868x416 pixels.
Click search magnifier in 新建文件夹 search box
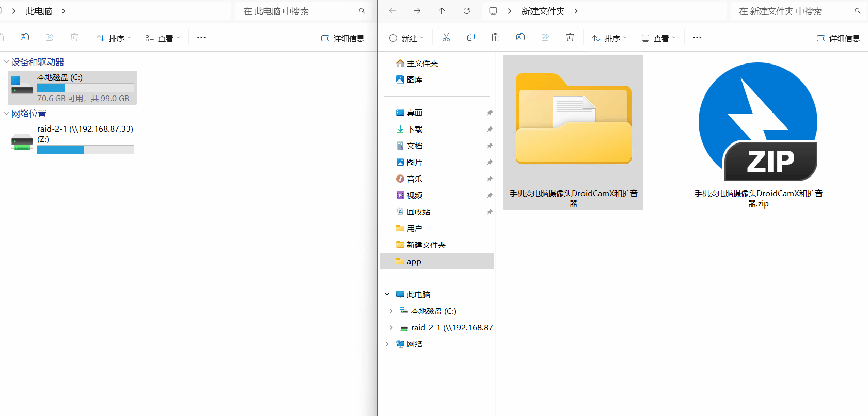click(x=858, y=11)
